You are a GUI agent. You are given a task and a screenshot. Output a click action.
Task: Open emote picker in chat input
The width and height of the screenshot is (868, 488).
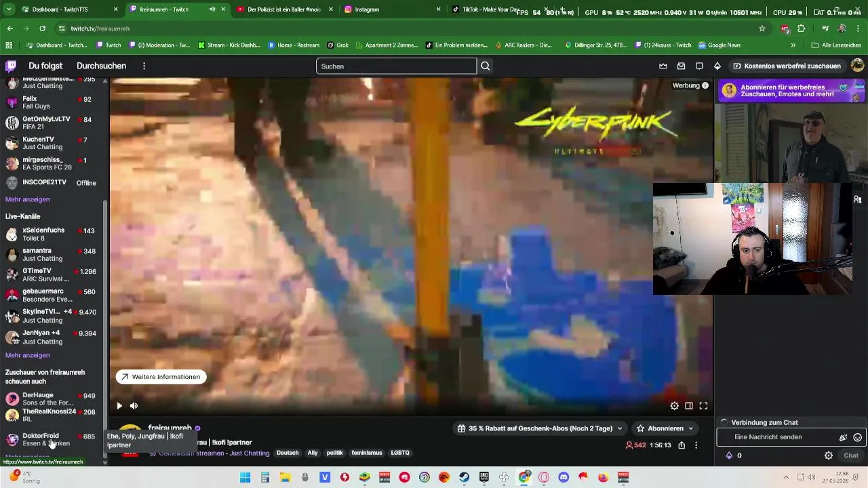coord(857,437)
